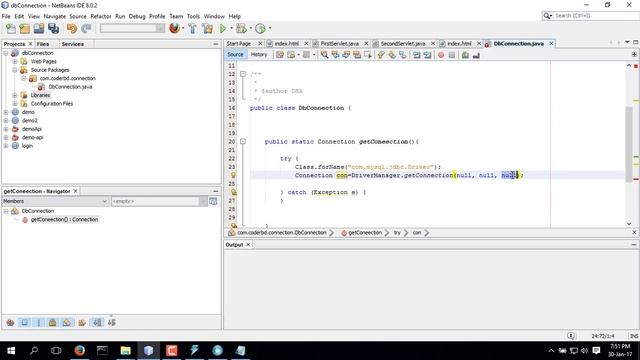Screen dimensions: 640x360
Task: Expand the Configuration Files folder
Action: pos(15,104)
